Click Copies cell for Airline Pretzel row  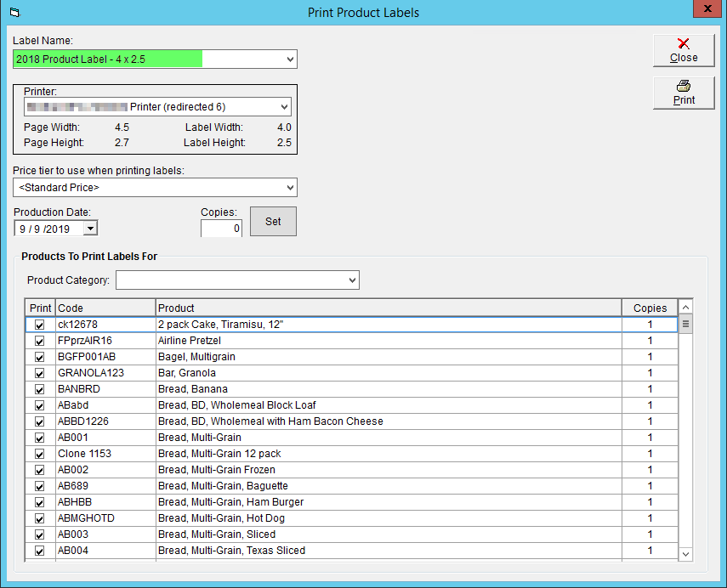point(650,341)
